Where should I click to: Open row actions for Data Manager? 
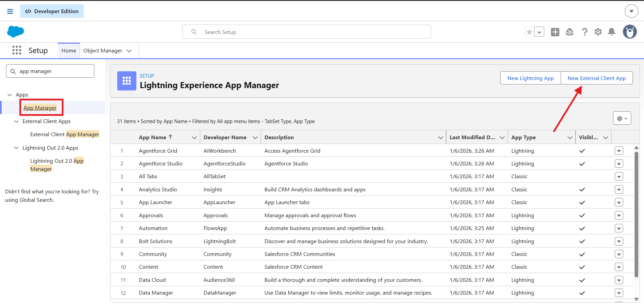coord(619,293)
